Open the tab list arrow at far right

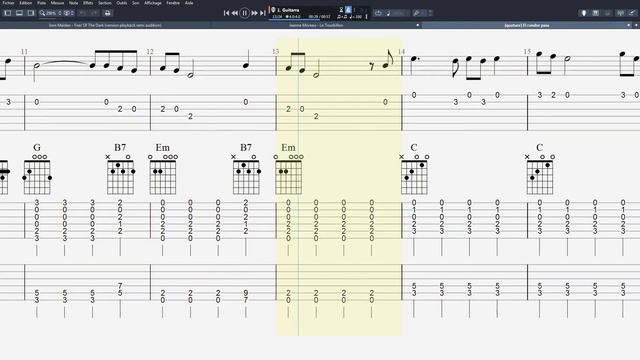[x=636, y=25]
